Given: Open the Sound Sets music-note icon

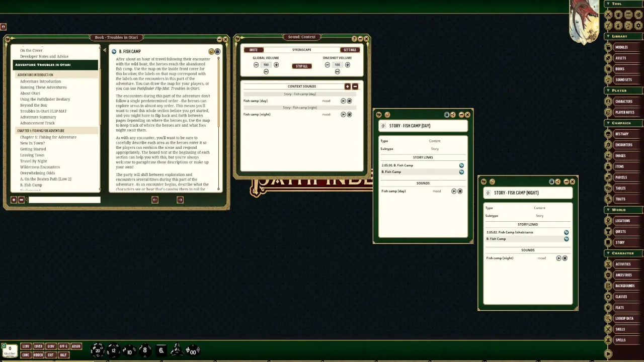Looking at the screenshot, I should coord(608,79).
